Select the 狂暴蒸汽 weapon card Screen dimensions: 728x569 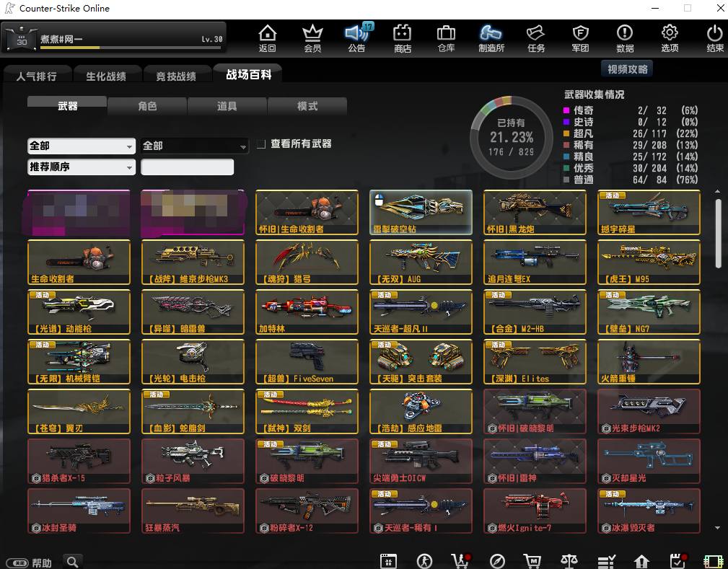[x=193, y=511]
